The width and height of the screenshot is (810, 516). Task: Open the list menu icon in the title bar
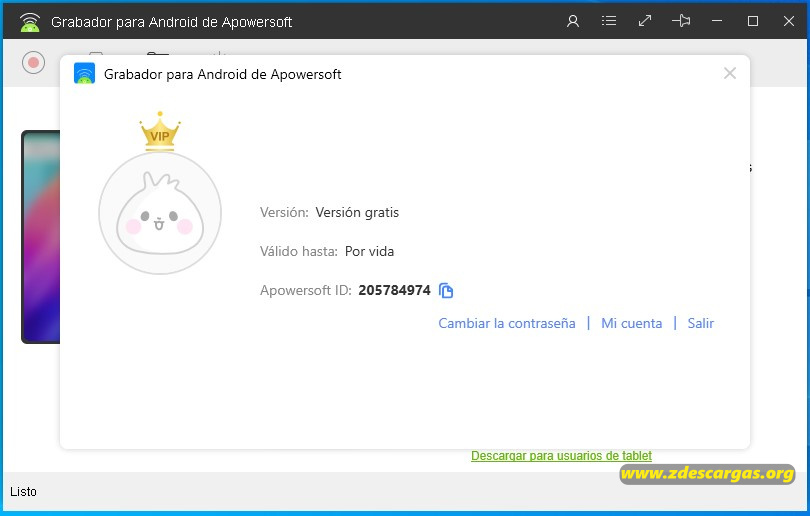(609, 21)
